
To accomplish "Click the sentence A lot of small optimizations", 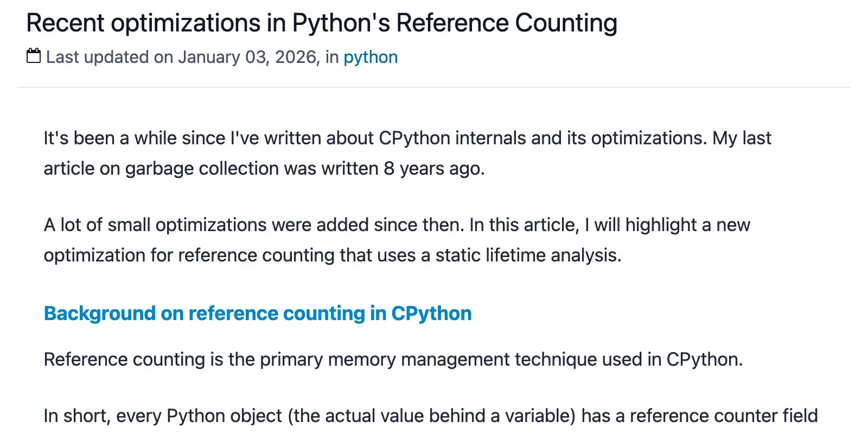I will pos(254,225).
